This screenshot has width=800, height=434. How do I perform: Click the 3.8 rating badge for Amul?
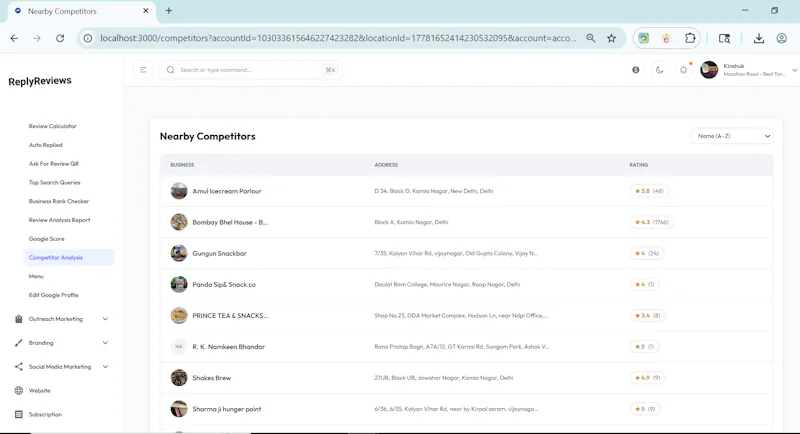click(649, 191)
